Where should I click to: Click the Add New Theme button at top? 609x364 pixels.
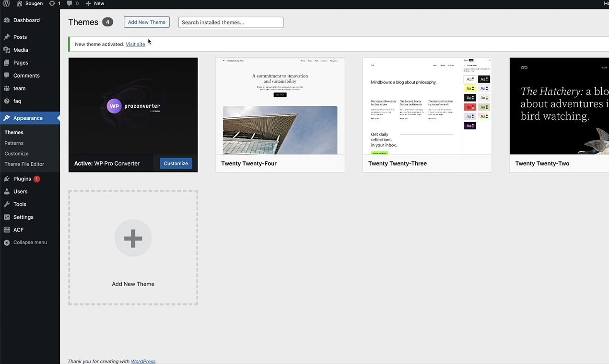click(x=147, y=22)
